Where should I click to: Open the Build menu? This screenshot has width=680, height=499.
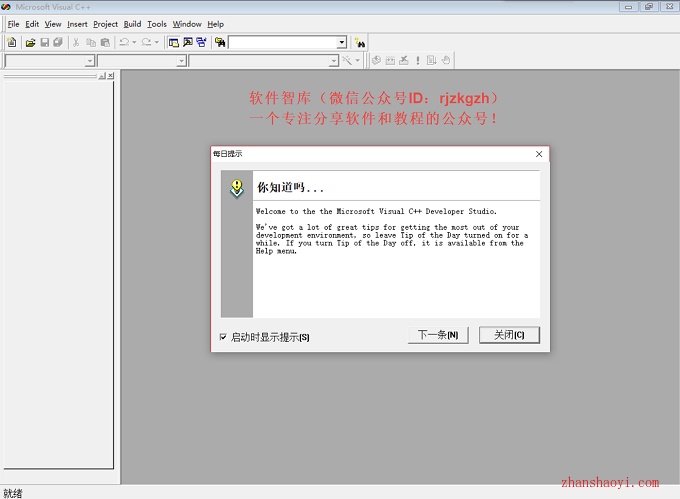(132, 24)
